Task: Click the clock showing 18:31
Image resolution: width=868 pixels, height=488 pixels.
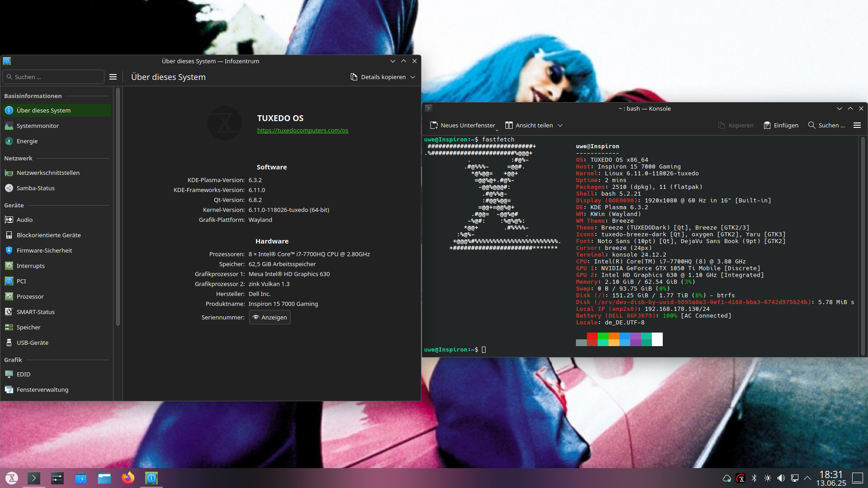Action: pos(831,474)
